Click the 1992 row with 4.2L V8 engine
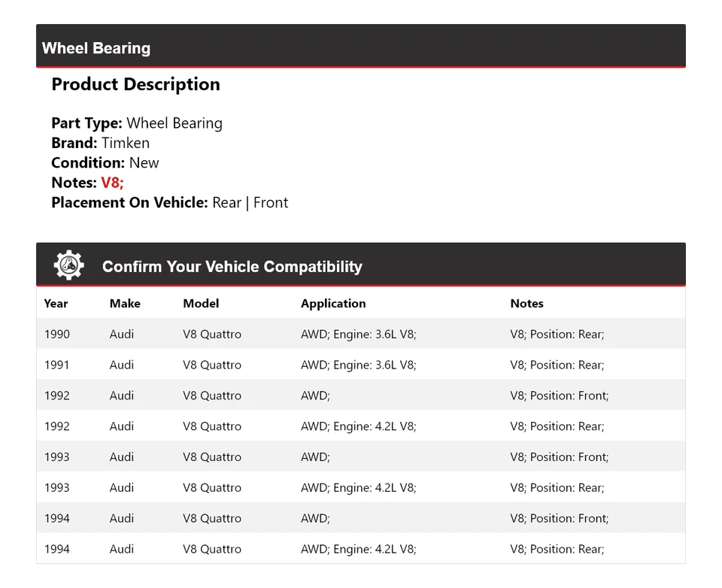 click(x=360, y=426)
